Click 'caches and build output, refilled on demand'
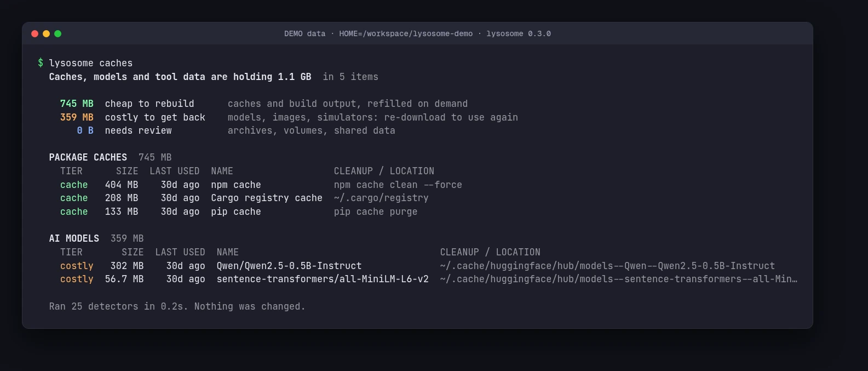Screen dimensions: 868x371 tap(348, 104)
